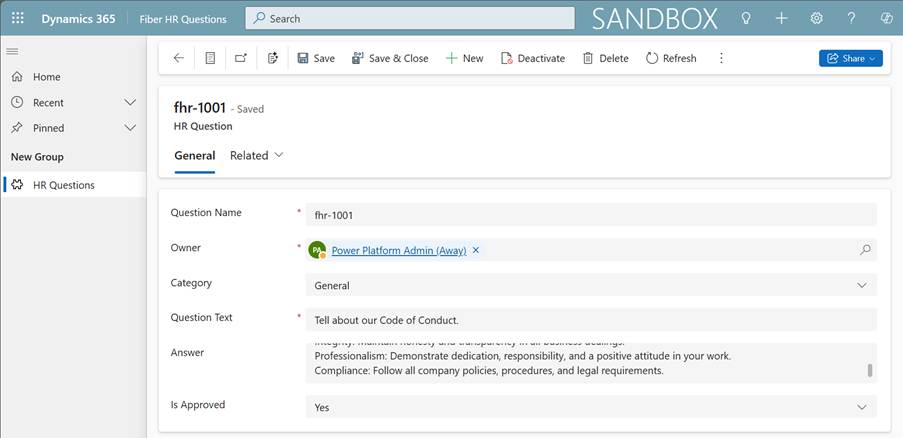
Task: Click the help question mark icon
Action: (x=851, y=18)
